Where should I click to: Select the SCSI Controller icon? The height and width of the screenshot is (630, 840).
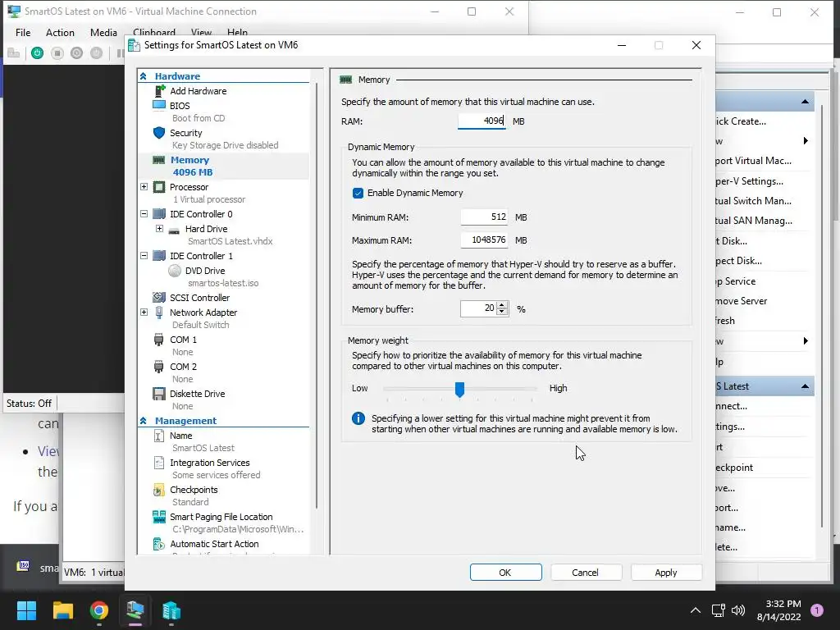(x=159, y=297)
